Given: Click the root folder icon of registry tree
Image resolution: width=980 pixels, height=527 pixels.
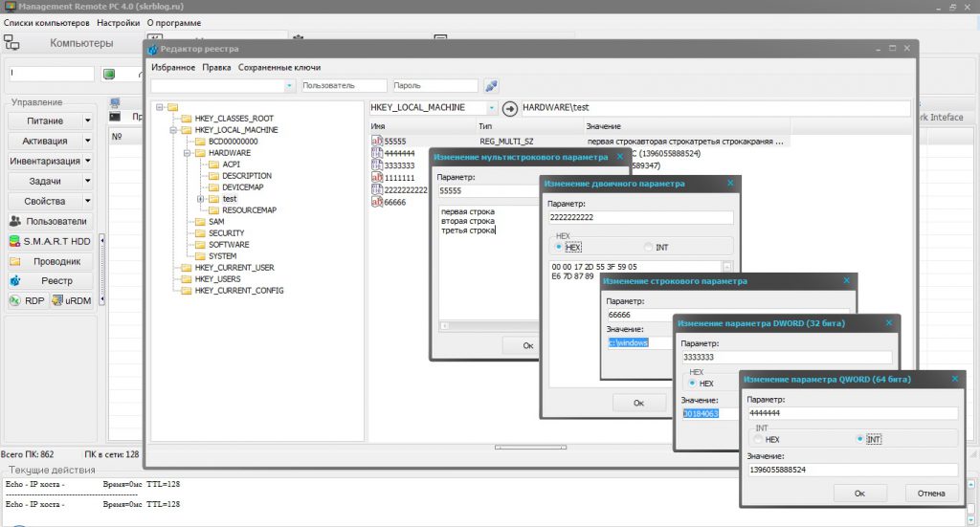Looking at the screenshot, I should pyautogui.click(x=173, y=107).
